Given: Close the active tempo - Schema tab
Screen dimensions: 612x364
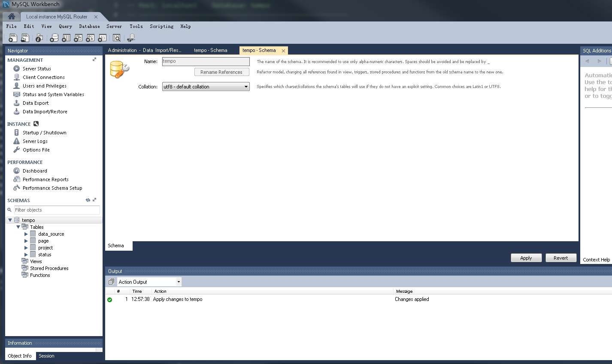Looking at the screenshot, I should point(283,51).
